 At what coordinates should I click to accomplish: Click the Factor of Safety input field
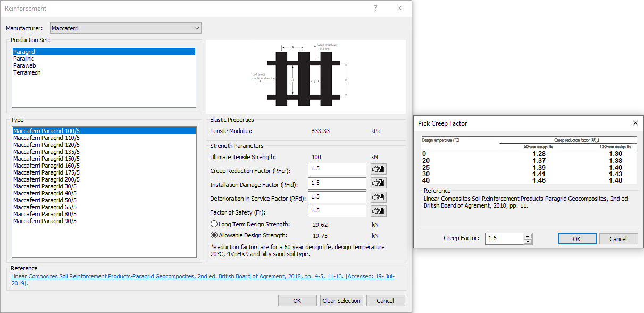coord(337,211)
